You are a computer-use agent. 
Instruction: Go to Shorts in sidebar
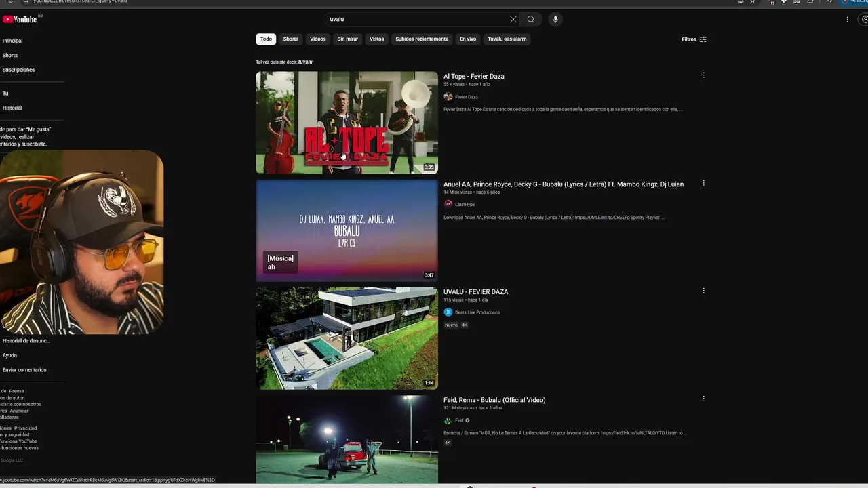coord(10,55)
